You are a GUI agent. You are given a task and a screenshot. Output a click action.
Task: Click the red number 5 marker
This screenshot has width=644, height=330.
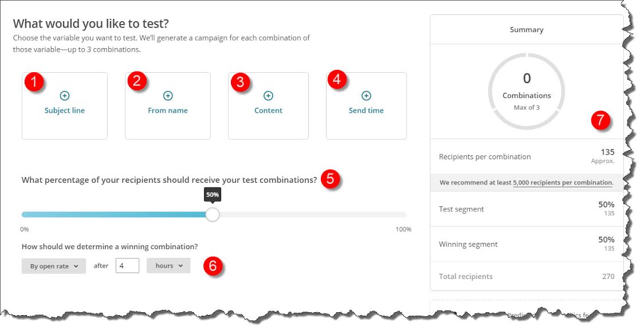click(x=329, y=179)
